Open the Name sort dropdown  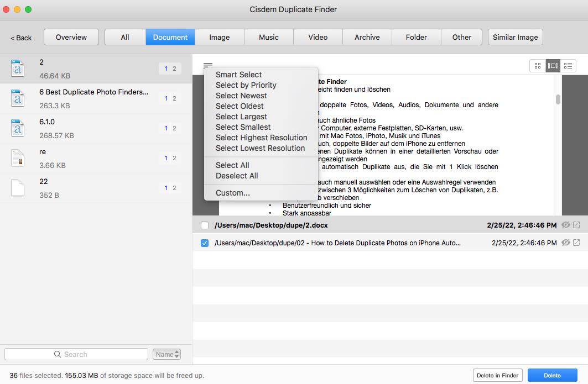click(167, 354)
